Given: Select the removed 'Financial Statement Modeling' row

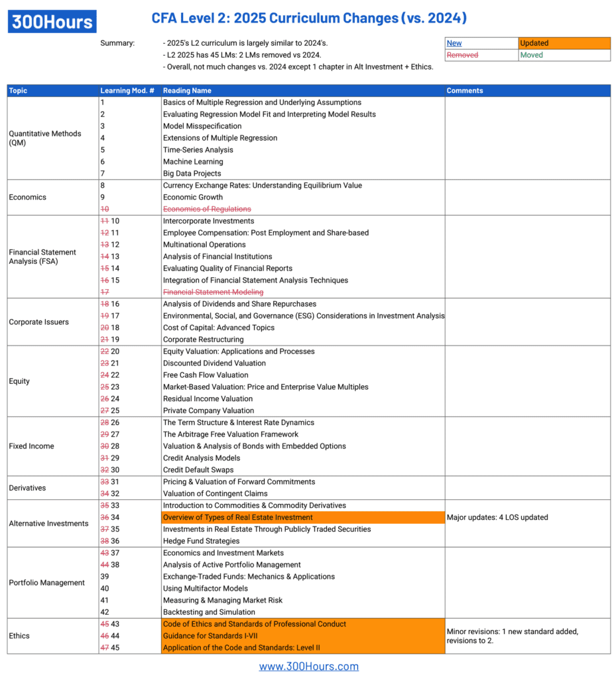Looking at the screenshot, I should click(x=213, y=292).
